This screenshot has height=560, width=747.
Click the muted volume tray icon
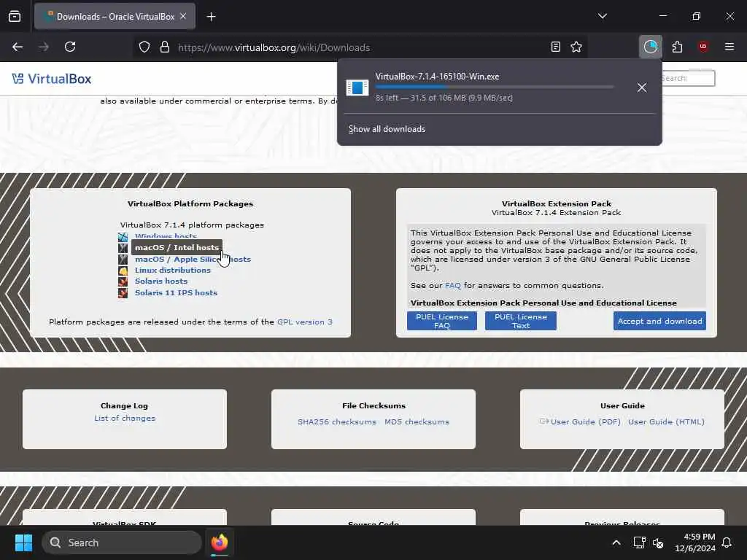(x=658, y=542)
